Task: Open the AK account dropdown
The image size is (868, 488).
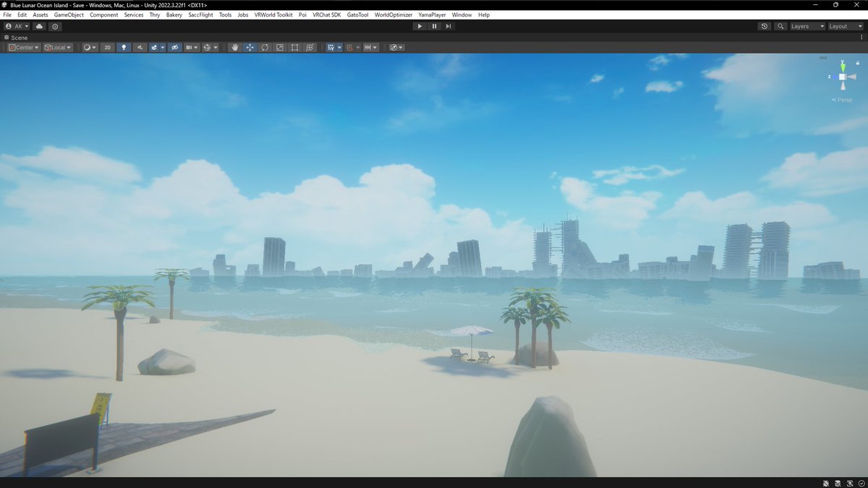Action: click(17, 26)
